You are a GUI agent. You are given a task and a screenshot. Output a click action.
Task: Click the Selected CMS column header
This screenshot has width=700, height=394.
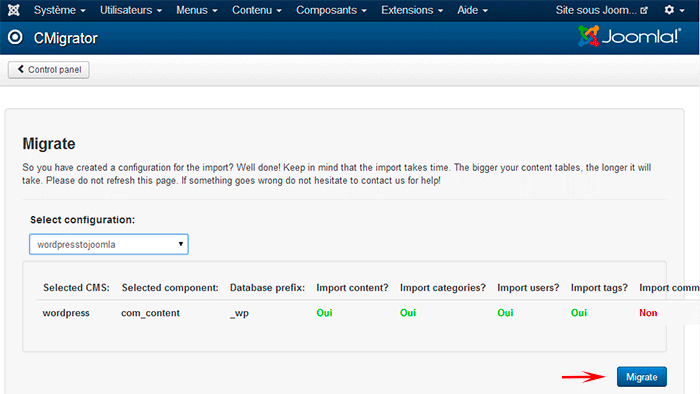point(76,288)
